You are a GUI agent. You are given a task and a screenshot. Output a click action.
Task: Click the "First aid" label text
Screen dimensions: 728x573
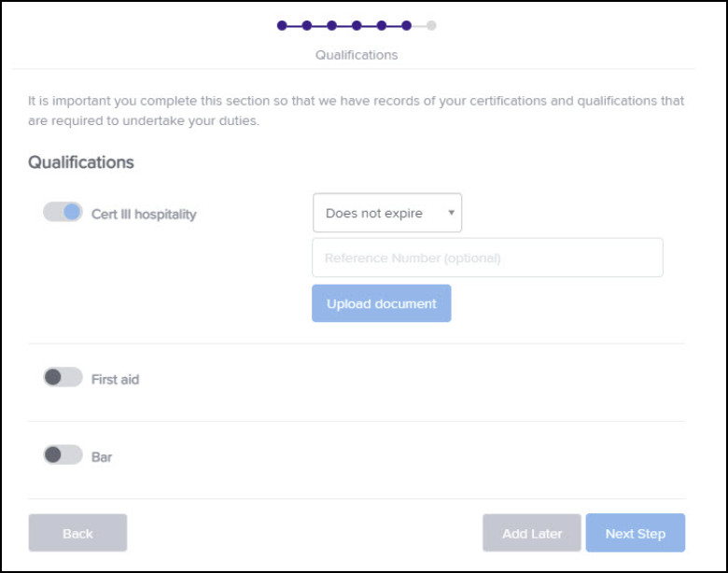[x=115, y=380]
